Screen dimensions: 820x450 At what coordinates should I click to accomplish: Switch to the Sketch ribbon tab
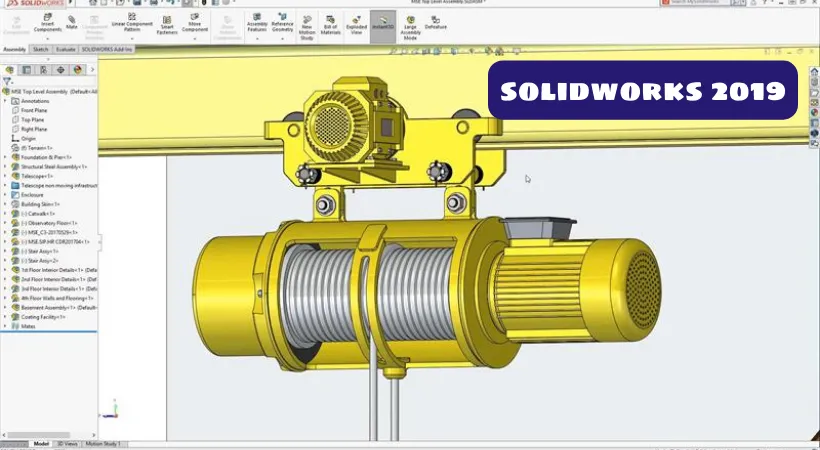point(40,50)
